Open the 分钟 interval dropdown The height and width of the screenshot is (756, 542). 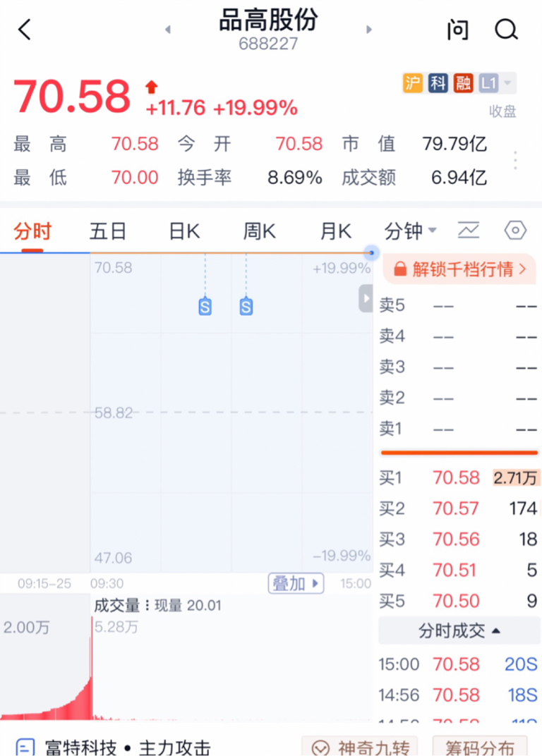(x=410, y=231)
